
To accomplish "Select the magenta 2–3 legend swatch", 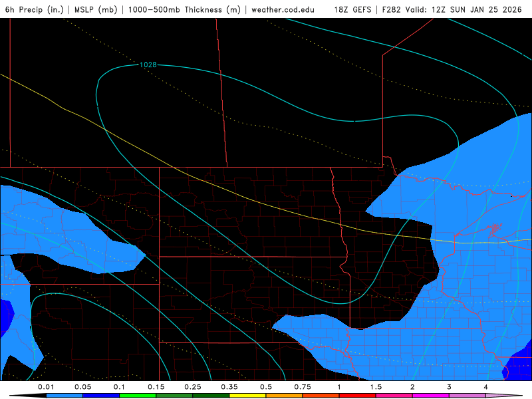I will point(431,396).
